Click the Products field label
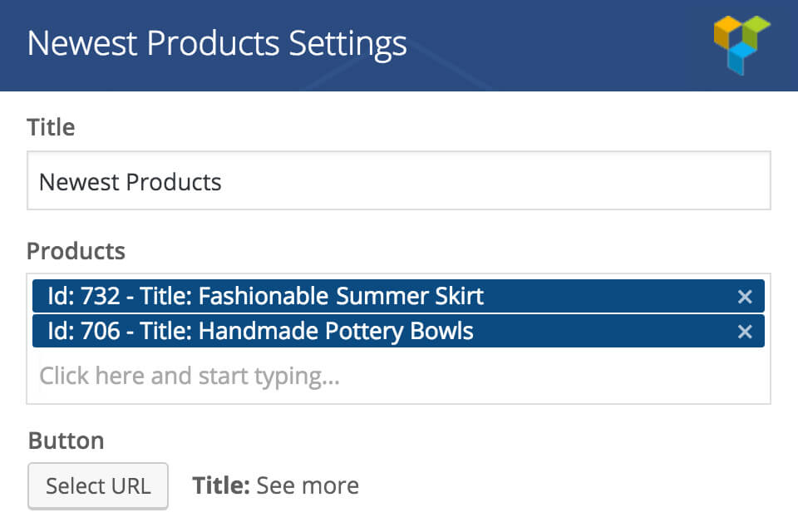This screenshot has width=798, height=532. [x=76, y=251]
